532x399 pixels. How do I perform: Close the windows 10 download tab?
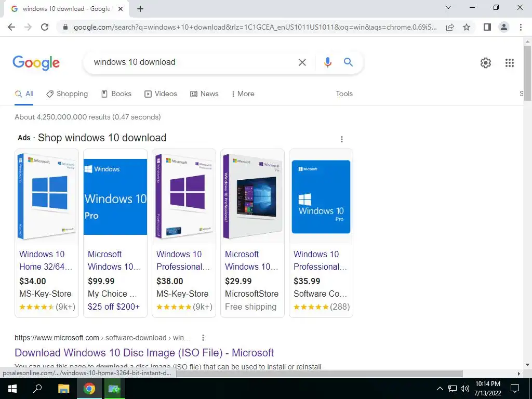click(121, 9)
